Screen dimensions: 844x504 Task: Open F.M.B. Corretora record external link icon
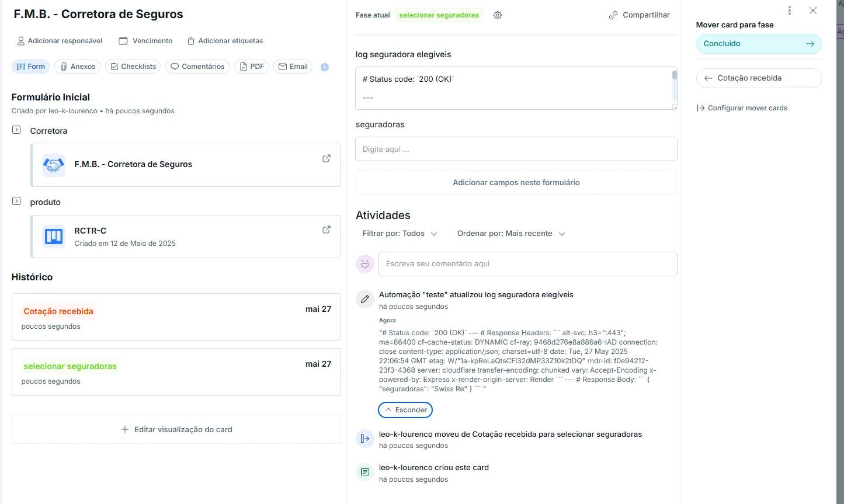click(327, 158)
